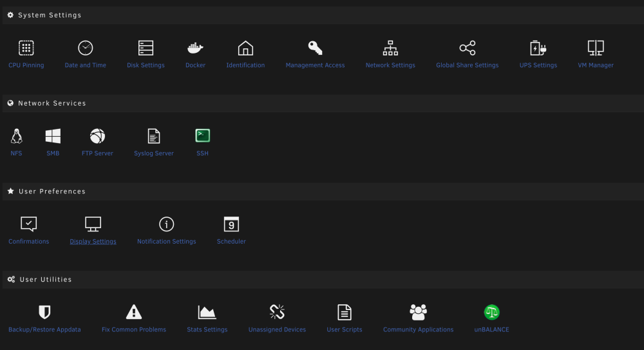
Task: Open the NFS penguin icon
Action: (x=17, y=136)
